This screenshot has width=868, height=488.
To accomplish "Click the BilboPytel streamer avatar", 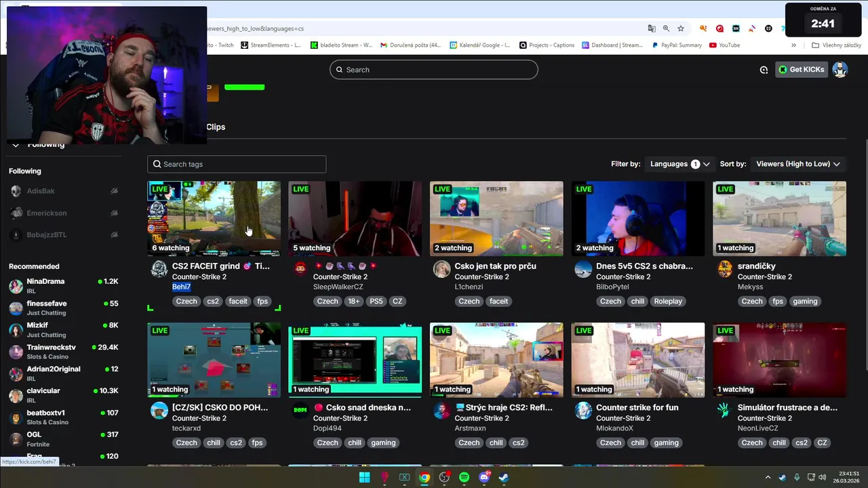I will (x=583, y=269).
